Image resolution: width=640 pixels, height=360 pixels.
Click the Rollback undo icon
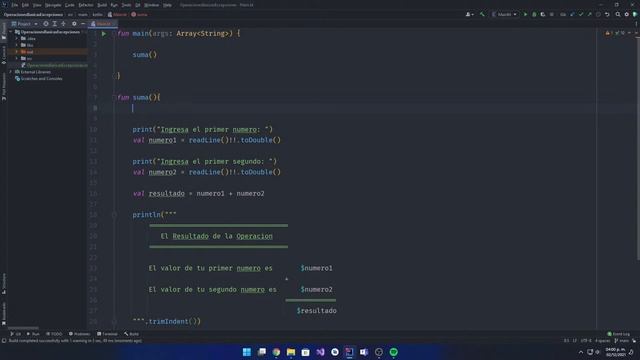coord(607,14)
